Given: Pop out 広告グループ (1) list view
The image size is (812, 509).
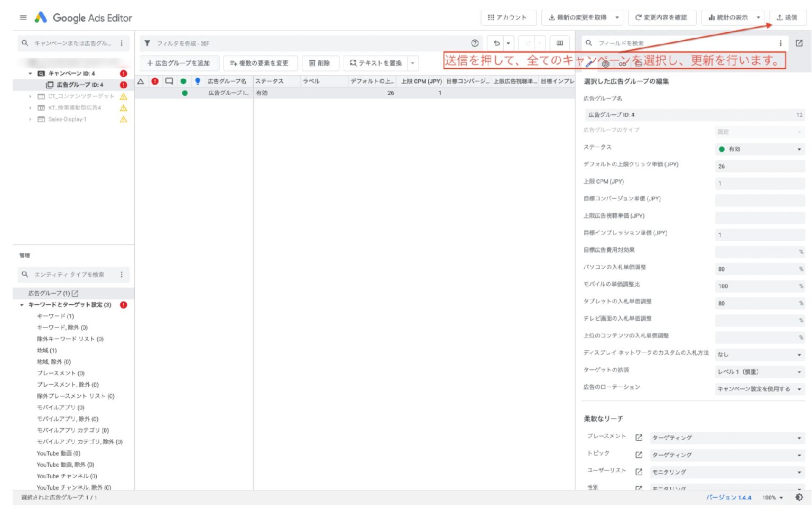Looking at the screenshot, I should 75,293.
